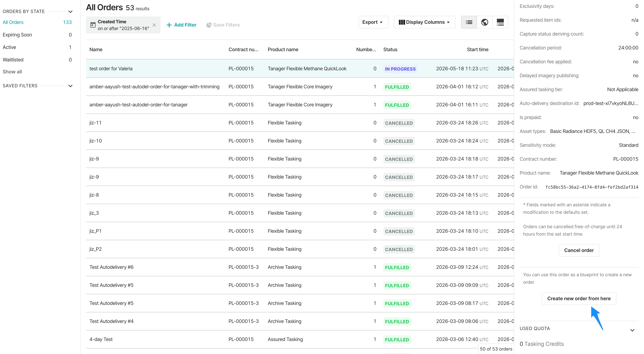The width and height of the screenshot is (644, 354).
Task: Select Active orders filter
Action: (x=37, y=47)
